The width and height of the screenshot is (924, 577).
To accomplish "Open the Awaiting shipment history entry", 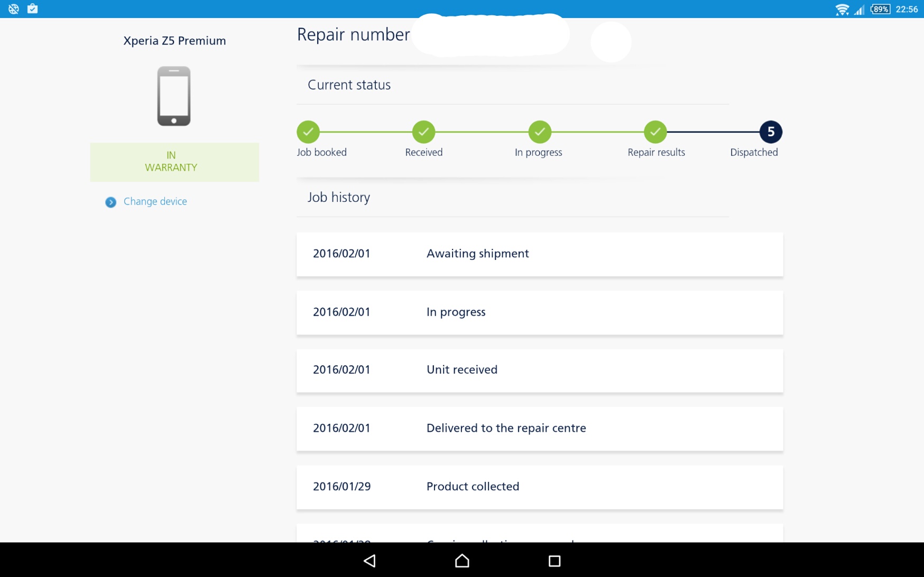I will (540, 254).
